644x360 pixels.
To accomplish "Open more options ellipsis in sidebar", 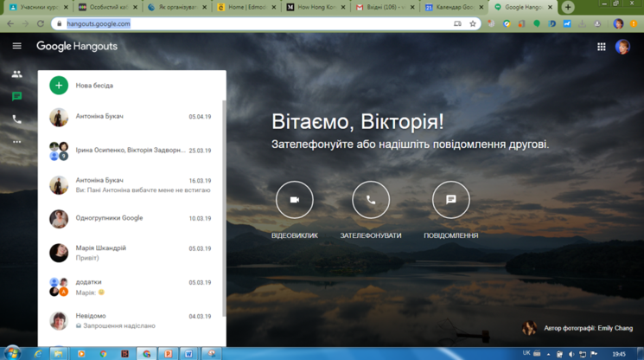I will (16, 142).
